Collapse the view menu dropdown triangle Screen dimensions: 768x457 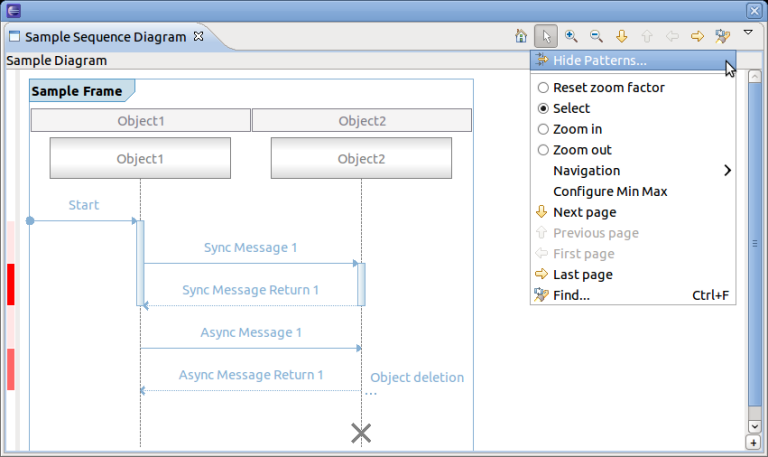click(x=749, y=33)
